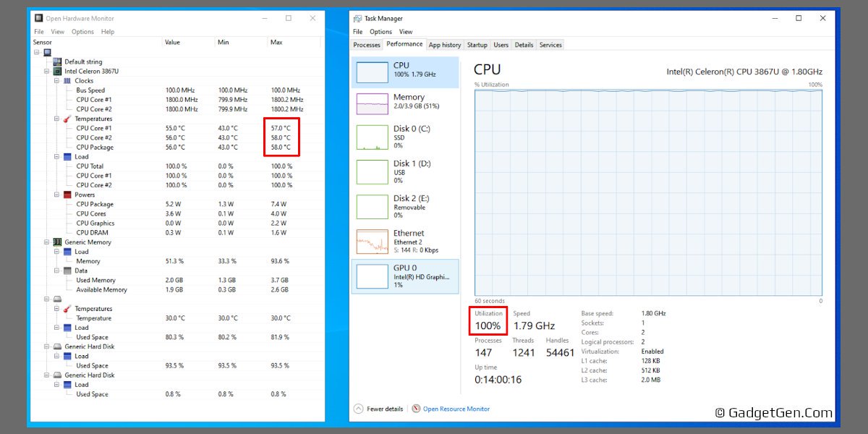Image resolution: width=868 pixels, height=434 pixels.
Task: Click Open Hardware Monitor title bar icon
Action: pos(39,18)
